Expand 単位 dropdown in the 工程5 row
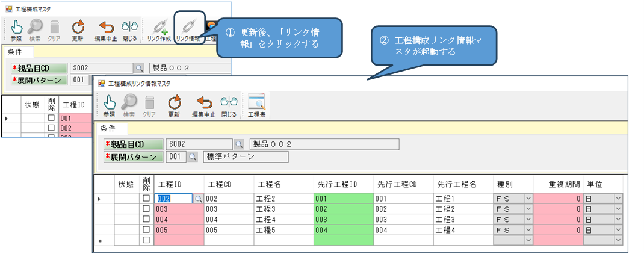 618,229
